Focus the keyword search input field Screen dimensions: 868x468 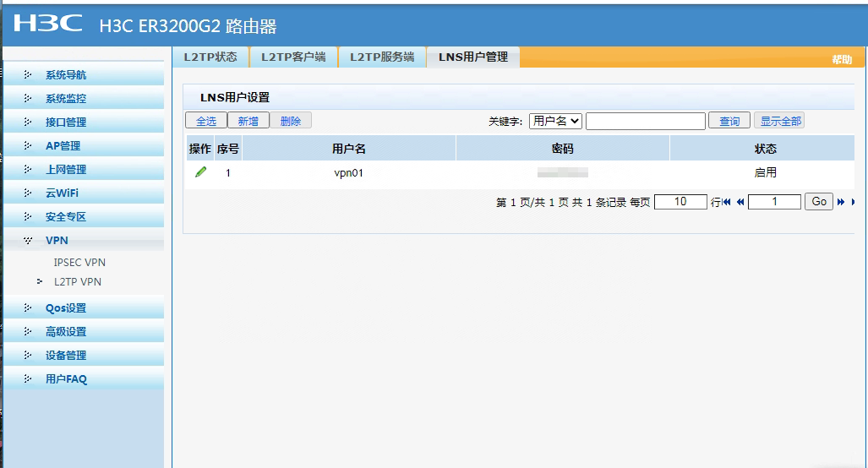click(x=646, y=121)
